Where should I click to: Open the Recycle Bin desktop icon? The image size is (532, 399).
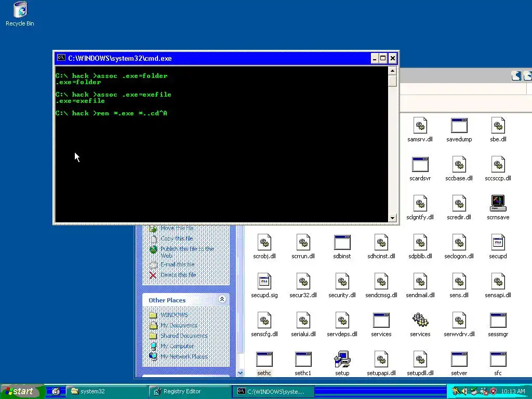pos(20,9)
